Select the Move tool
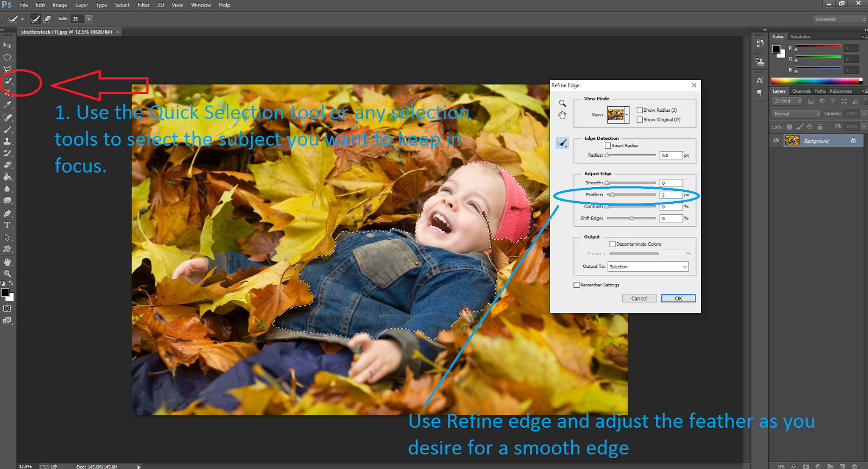 coord(7,45)
